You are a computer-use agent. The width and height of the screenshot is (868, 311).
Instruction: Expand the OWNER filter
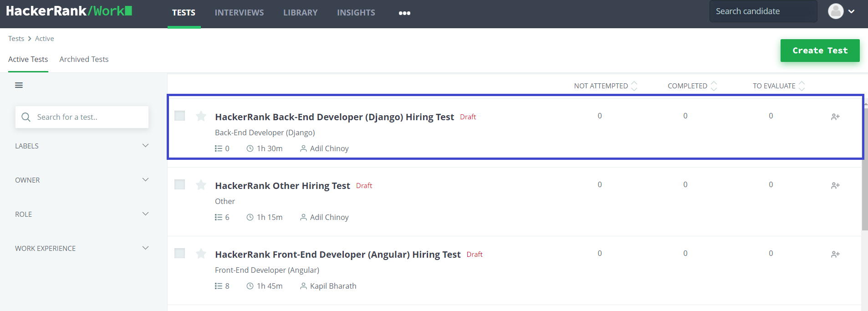[82, 180]
